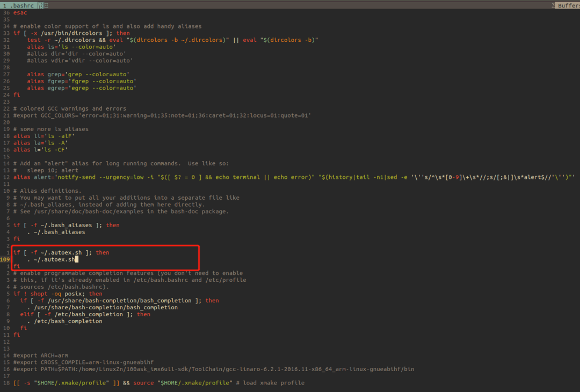Click the '#export ARCH=arm' line
Screen dimensions: 580x392
tap(40, 355)
